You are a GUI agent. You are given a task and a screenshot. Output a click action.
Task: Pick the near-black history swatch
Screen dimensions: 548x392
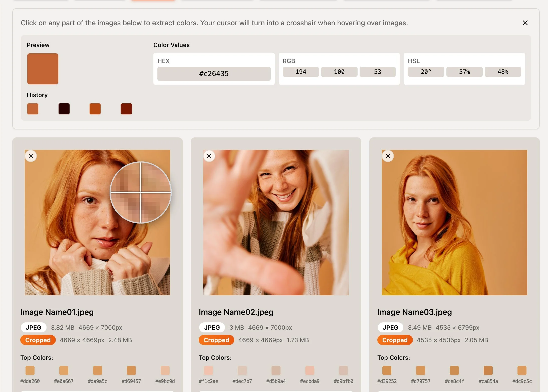(64, 109)
